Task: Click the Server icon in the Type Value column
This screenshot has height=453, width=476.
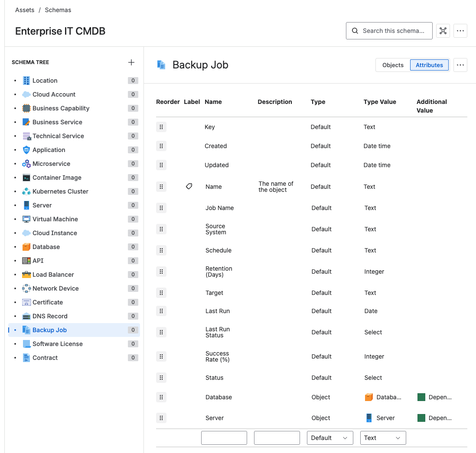Action: click(369, 418)
